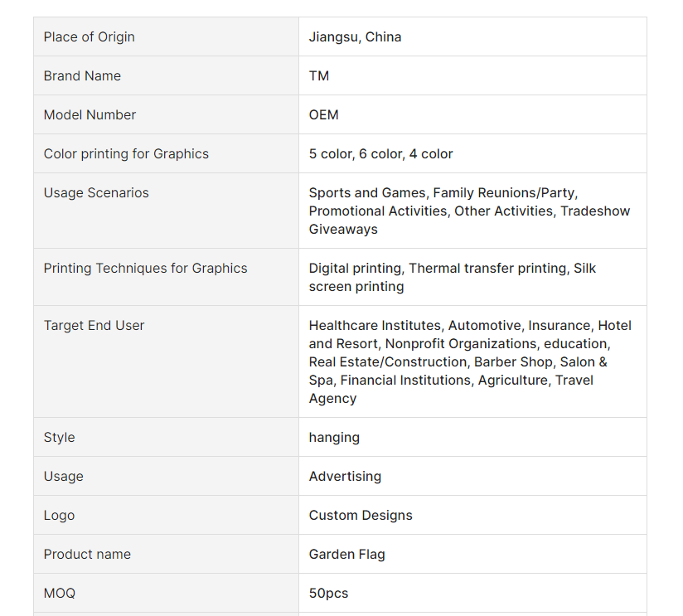
Task: Select the TM brand value
Action: coord(319,75)
